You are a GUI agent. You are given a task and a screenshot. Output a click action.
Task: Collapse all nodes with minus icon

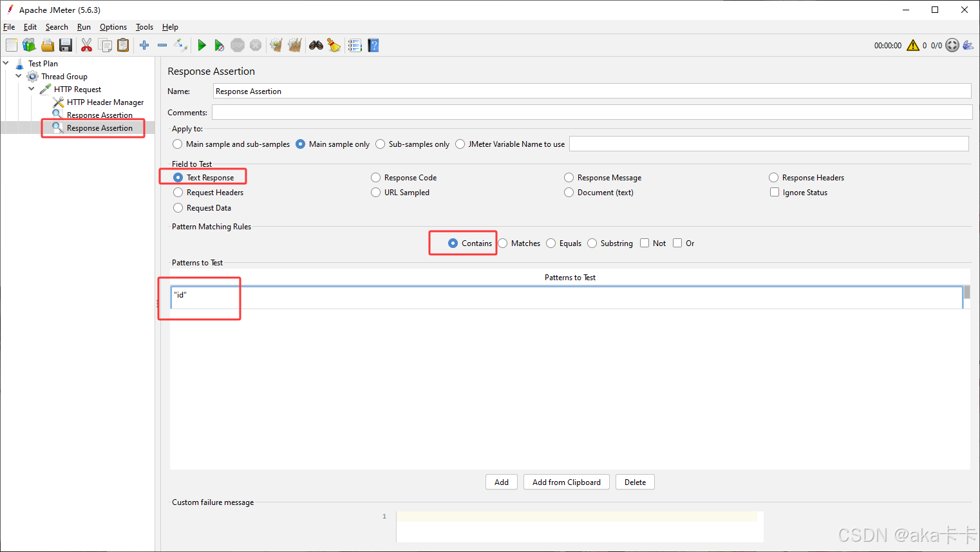coord(162,45)
